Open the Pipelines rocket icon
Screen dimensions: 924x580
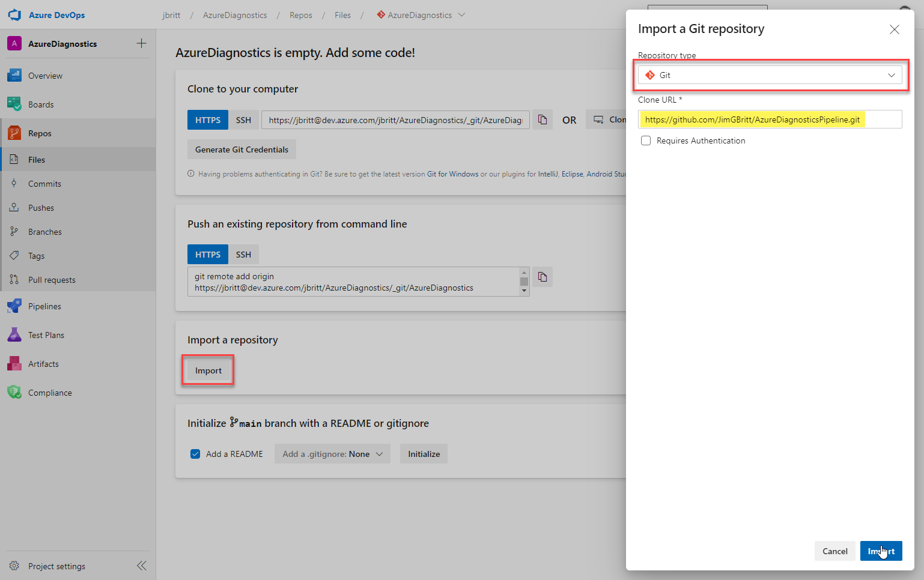coord(14,306)
